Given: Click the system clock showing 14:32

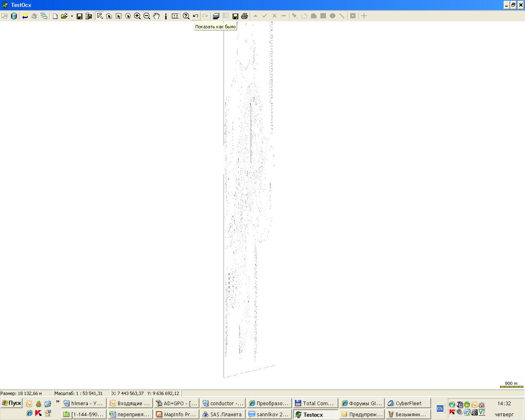Looking at the screenshot, I should click(x=504, y=404).
